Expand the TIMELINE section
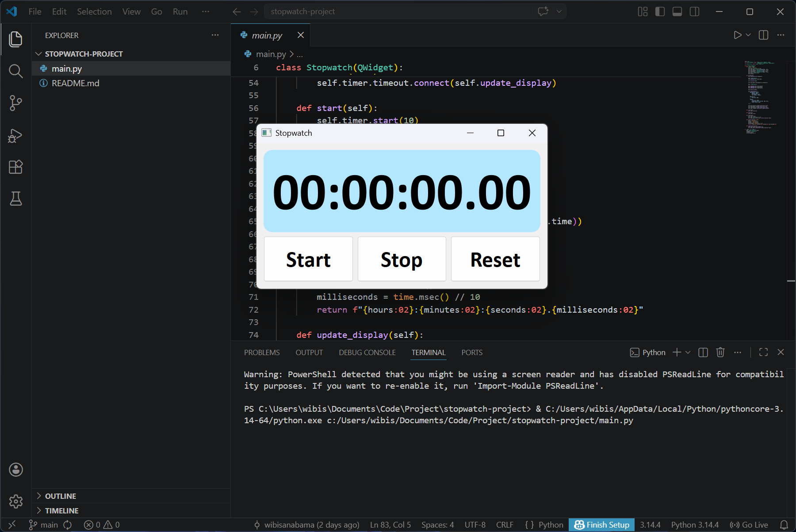Screen dimensions: 796x532 click(61, 511)
